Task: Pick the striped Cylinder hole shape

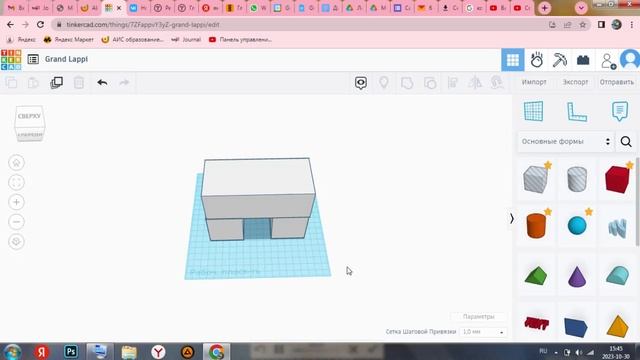Action: coord(577,179)
